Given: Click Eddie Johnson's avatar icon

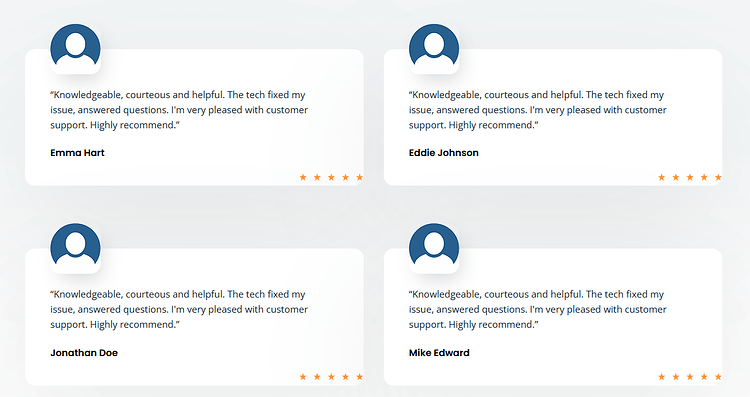Looking at the screenshot, I should coord(434,49).
